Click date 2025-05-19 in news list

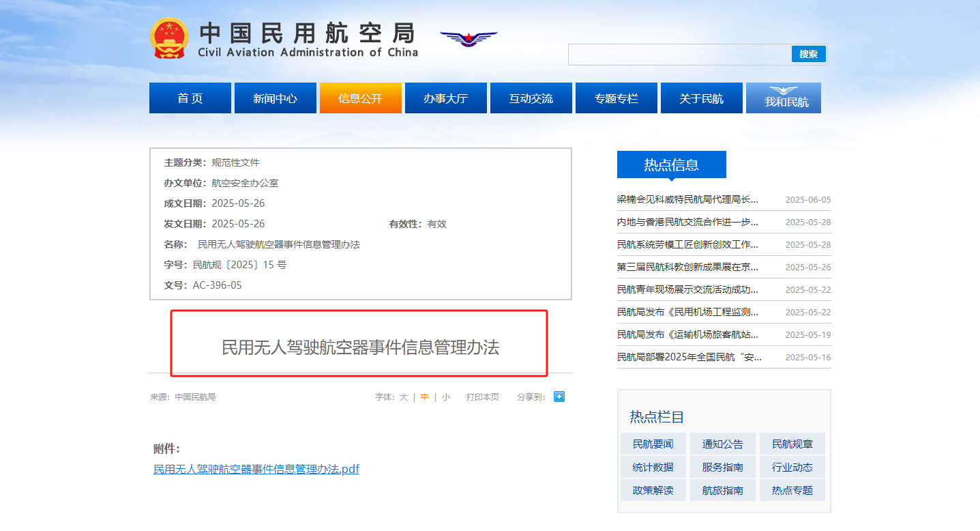tap(808, 335)
